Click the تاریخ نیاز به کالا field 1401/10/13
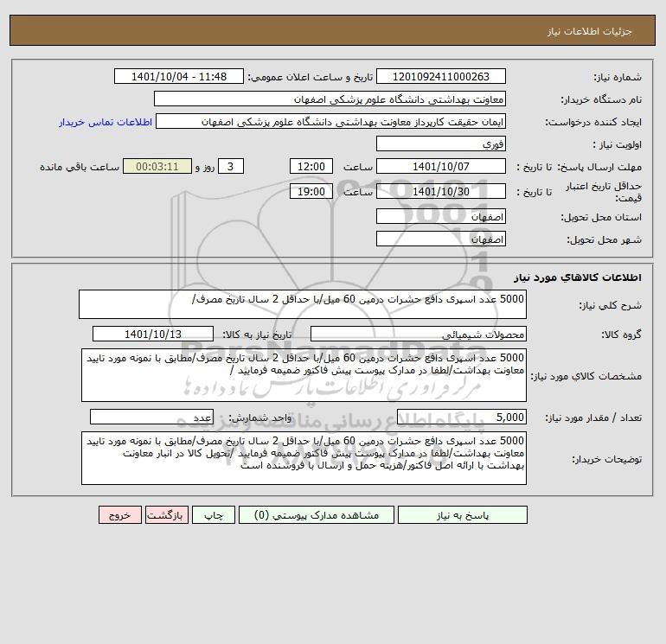 (153, 334)
